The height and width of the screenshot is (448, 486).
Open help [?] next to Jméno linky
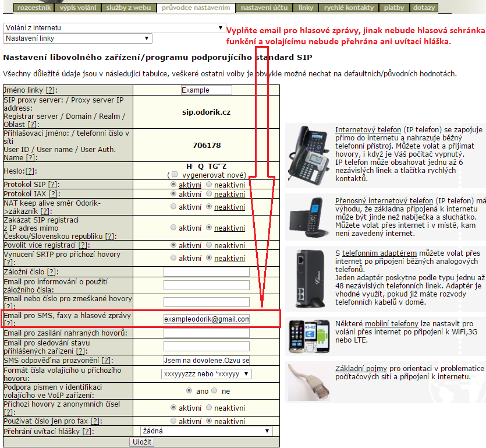coord(51,90)
